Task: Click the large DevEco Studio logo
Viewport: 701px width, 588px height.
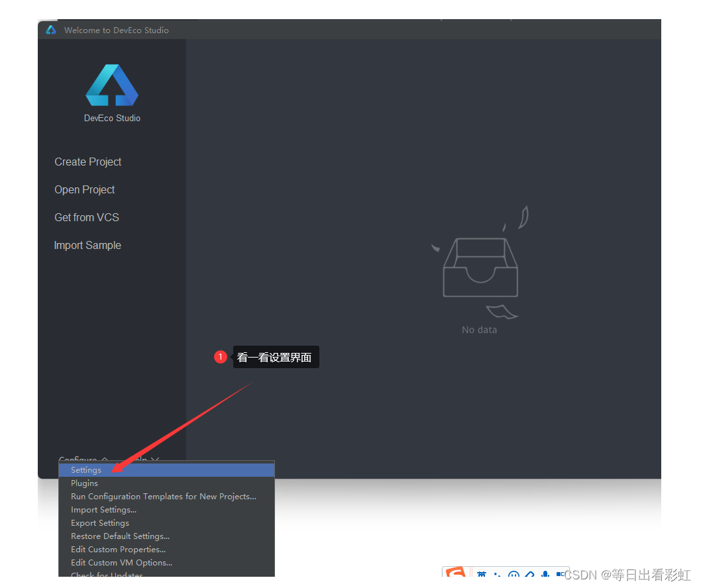Action: [112, 85]
